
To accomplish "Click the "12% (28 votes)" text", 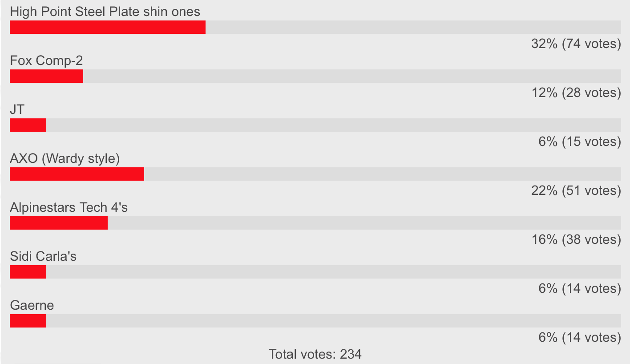I will 576,93.
